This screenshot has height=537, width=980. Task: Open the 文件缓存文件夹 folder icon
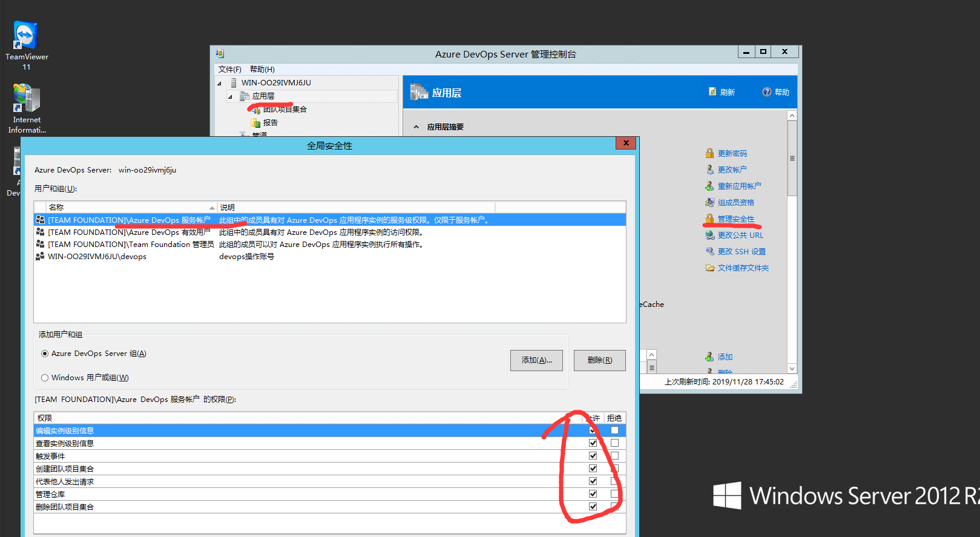(709, 268)
